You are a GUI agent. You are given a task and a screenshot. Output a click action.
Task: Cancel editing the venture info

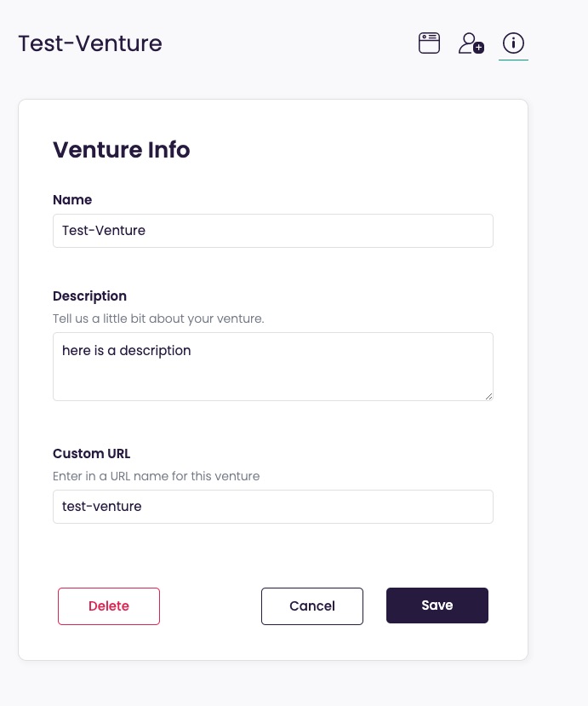(311, 606)
